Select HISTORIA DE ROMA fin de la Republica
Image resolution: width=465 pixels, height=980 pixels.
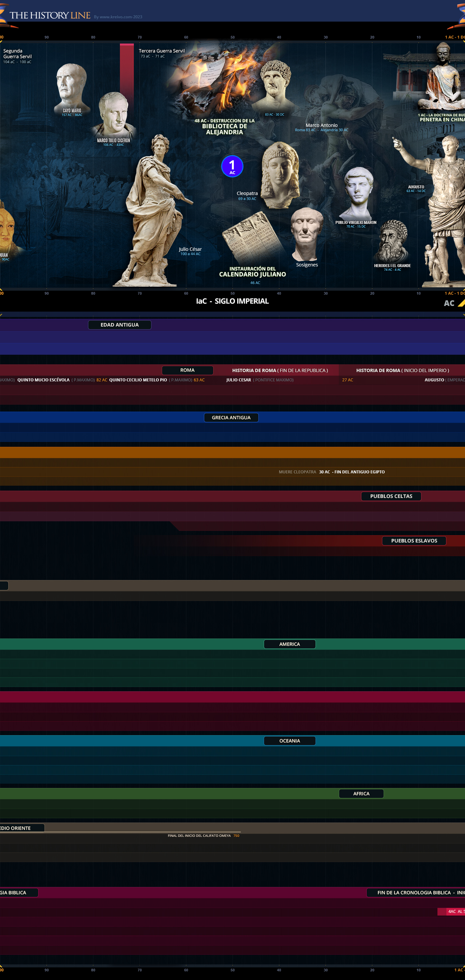pos(280,370)
